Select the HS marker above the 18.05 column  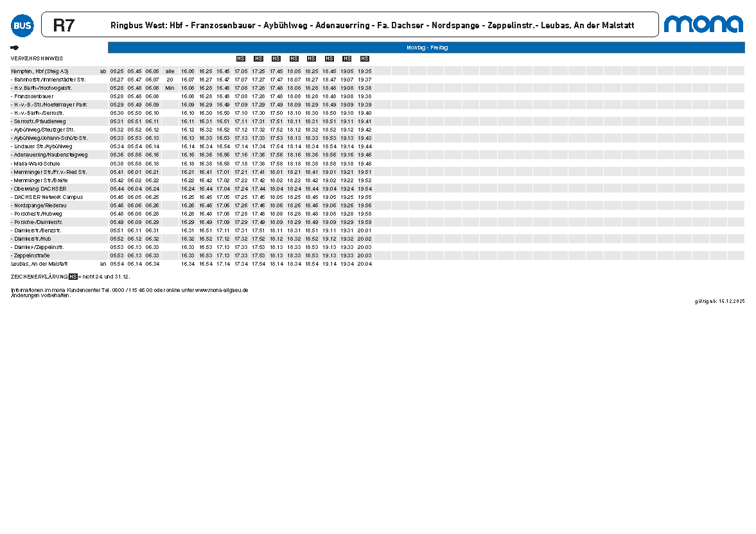tap(294, 58)
